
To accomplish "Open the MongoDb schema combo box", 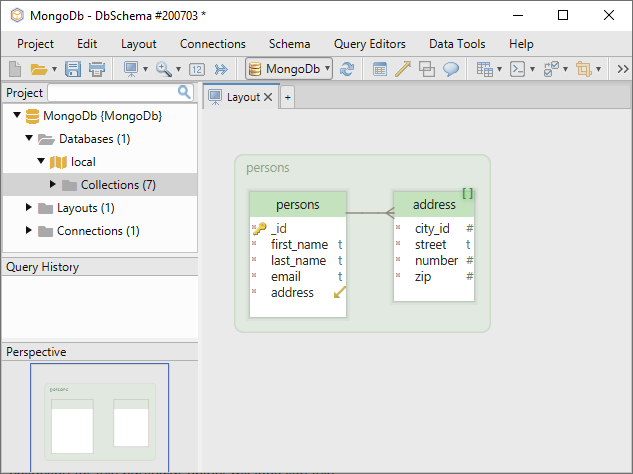I will 289,69.
